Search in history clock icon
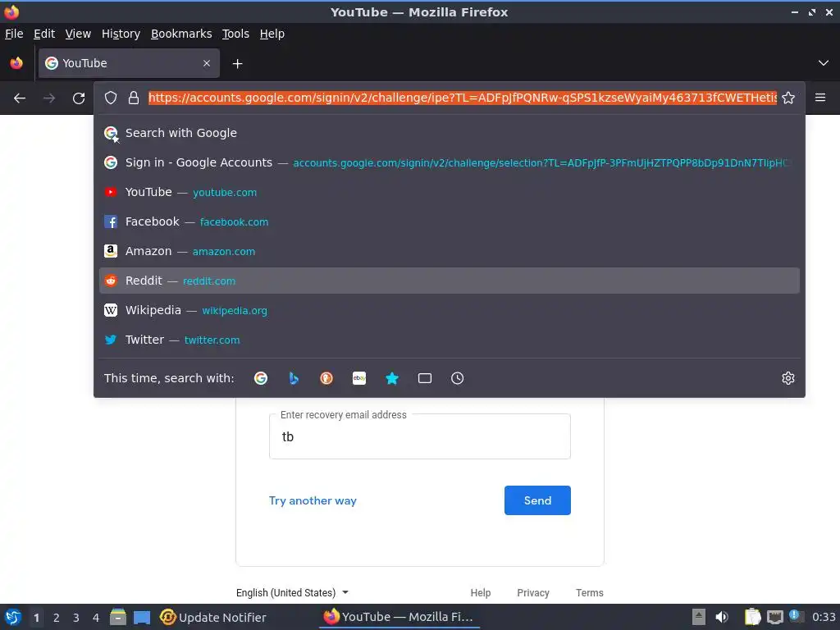Viewport: 840px width, 630px height. pos(458,378)
